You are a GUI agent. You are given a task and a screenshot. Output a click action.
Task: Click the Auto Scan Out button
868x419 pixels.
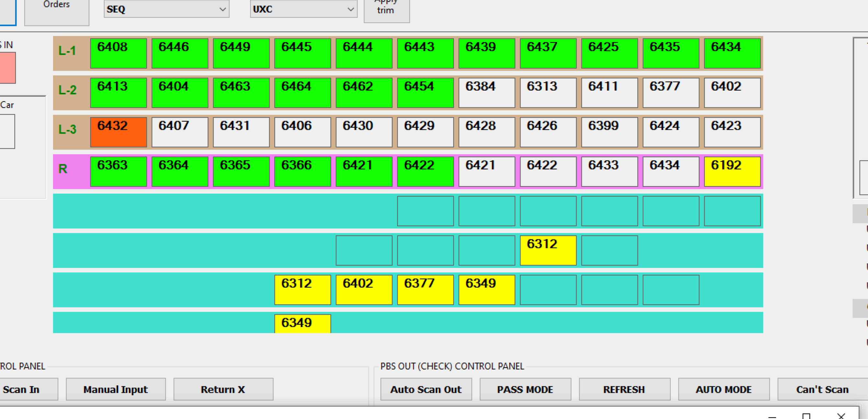pos(425,389)
